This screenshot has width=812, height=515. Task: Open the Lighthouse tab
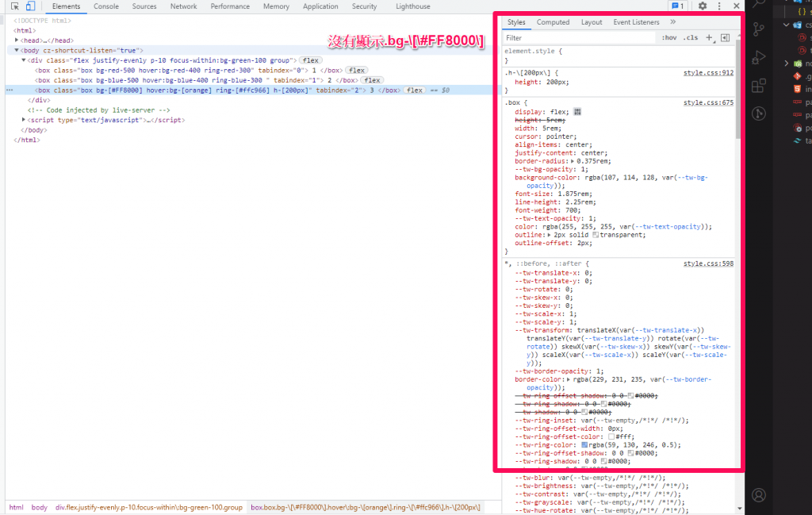tap(412, 6)
